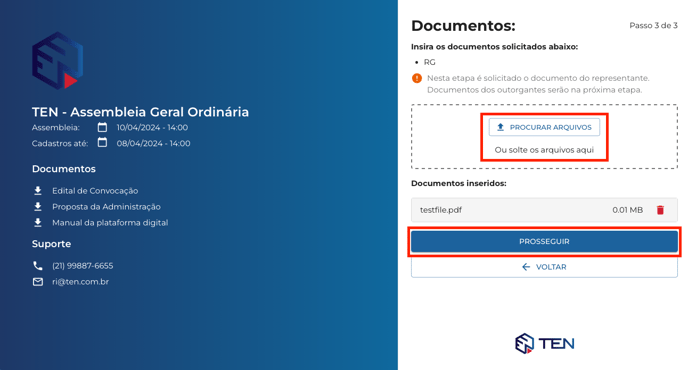Click the phone icon under Suporte
This screenshot has height=370, width=688.
click(x=38, y=266)
